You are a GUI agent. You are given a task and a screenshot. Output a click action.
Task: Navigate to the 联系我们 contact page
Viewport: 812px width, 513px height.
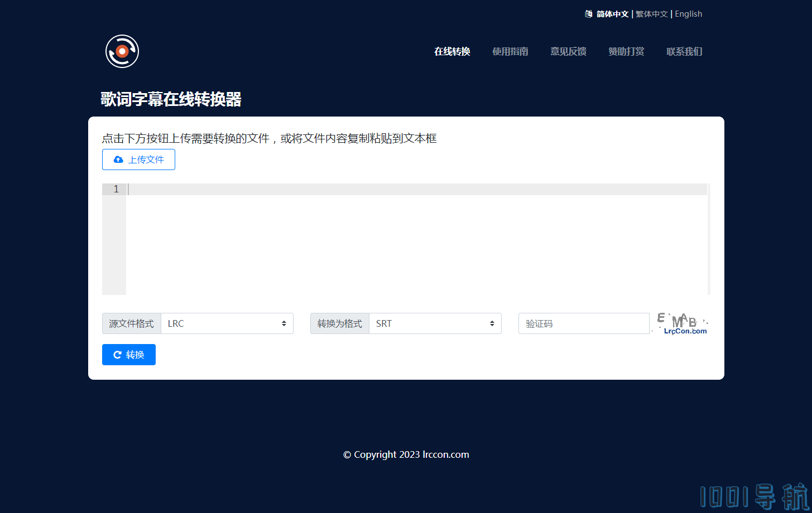click(x=684, y=51)
